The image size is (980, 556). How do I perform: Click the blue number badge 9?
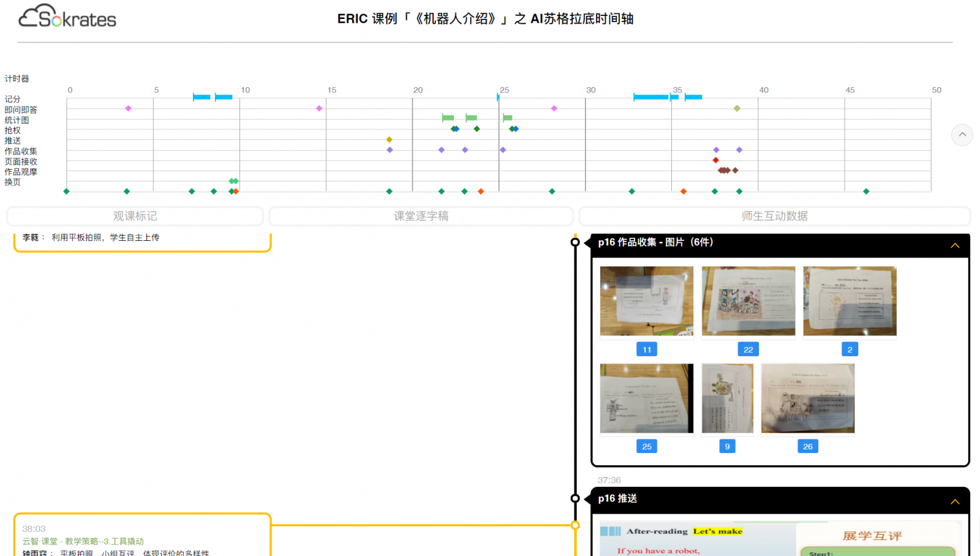(x=727, y=447)
